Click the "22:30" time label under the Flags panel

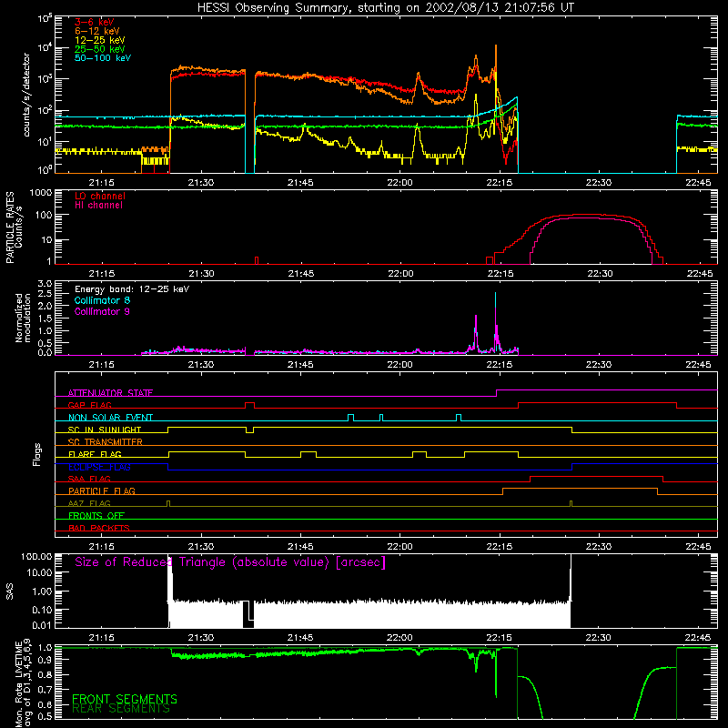[599, 547]
